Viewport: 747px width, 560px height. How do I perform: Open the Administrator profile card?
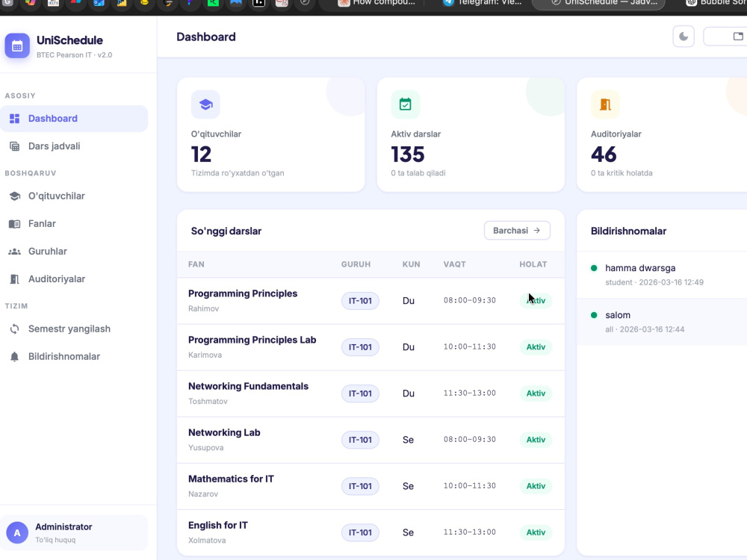(x=74, y=533)
